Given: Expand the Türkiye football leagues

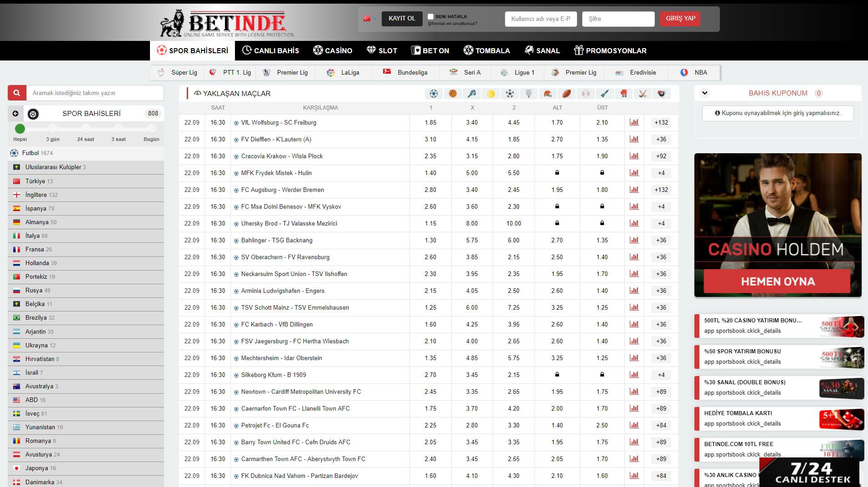Looking at the screenshot, I should click(35, 181).
